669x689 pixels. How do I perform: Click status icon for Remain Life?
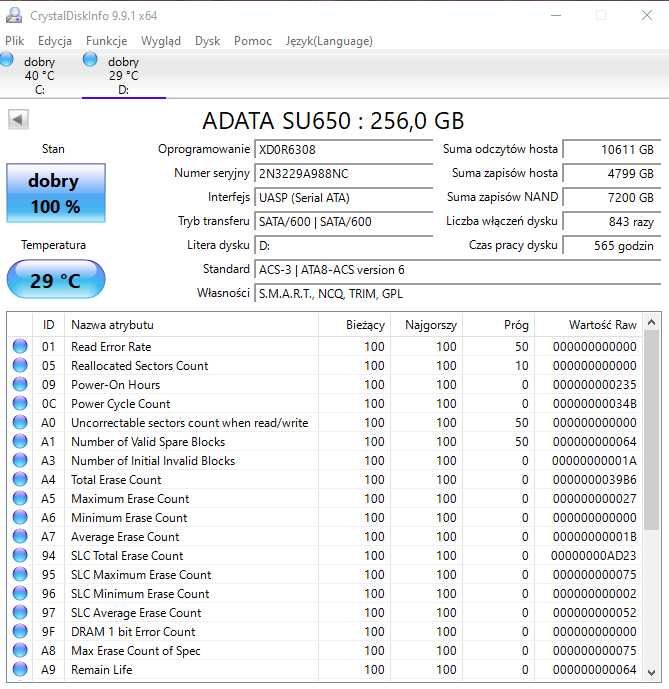pos(20,669)
